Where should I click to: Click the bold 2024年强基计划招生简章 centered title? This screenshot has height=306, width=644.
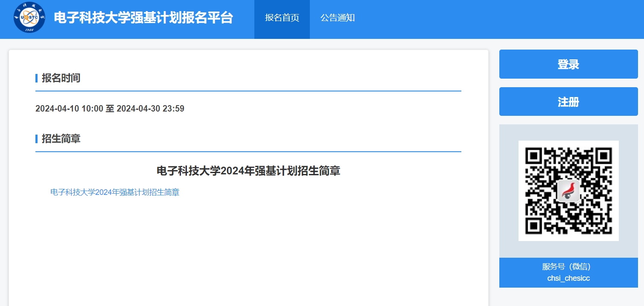(248, 171)
